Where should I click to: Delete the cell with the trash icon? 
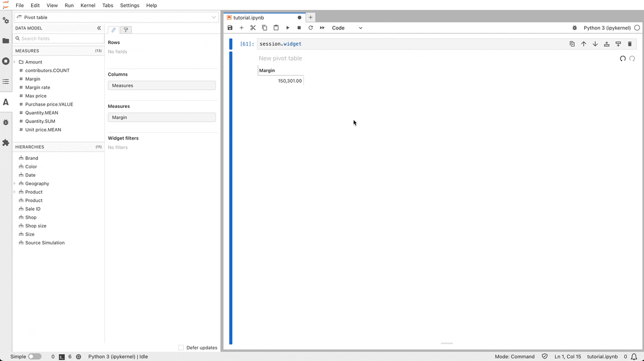[x=630, y=44]
